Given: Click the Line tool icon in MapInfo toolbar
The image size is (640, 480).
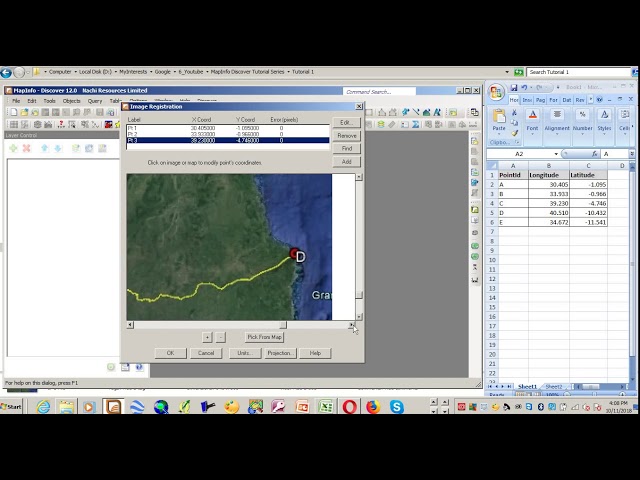Looking at the screenshot, I should (416, 112).
